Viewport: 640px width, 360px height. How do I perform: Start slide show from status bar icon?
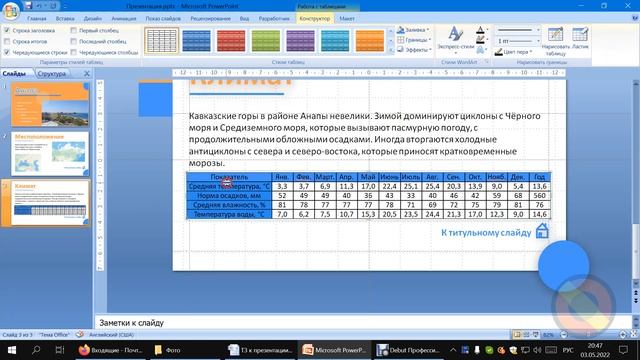(535, 335)
